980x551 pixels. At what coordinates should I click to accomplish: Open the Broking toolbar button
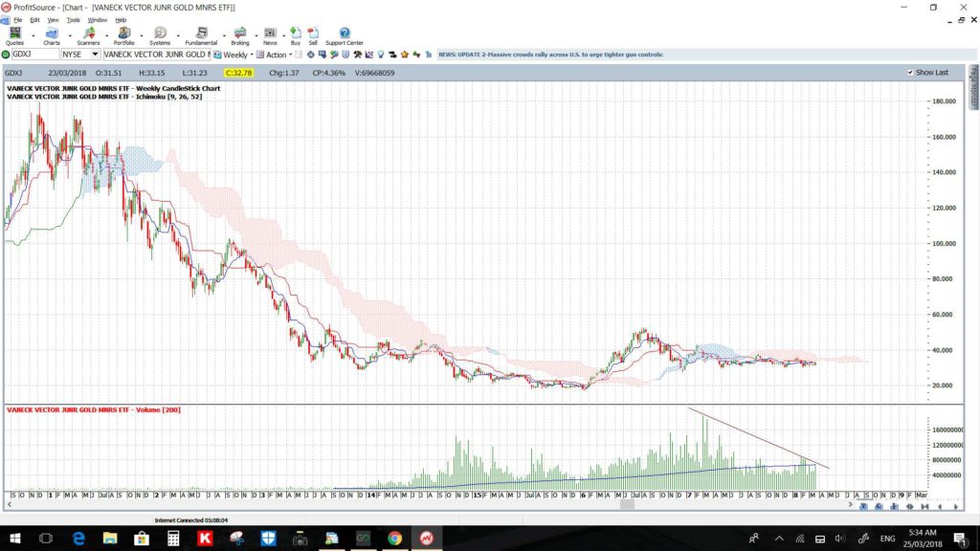(240, 36)
